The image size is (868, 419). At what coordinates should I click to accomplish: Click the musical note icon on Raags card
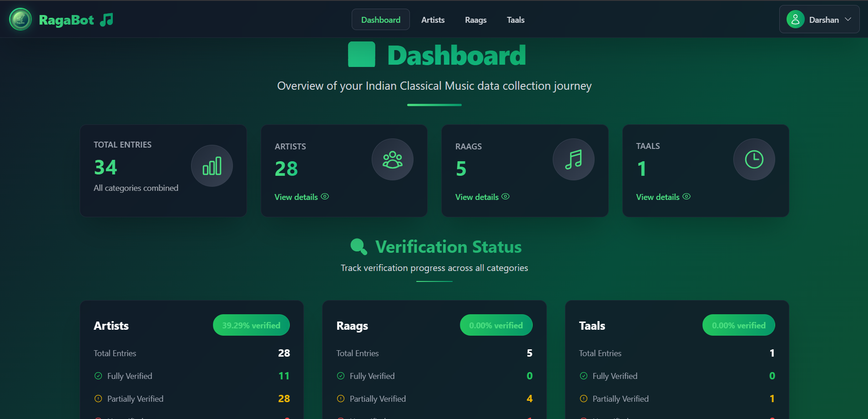pyautogui.click(x=573, y=159)
